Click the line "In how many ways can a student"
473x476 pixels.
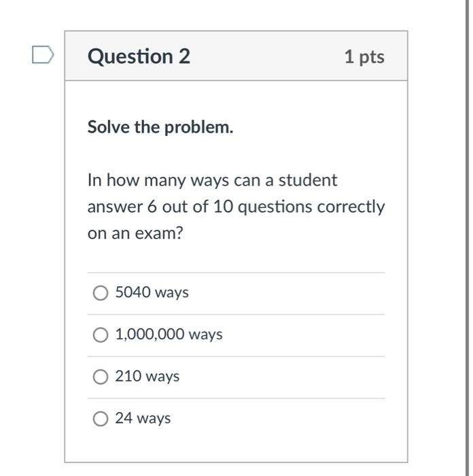(212, 180)
